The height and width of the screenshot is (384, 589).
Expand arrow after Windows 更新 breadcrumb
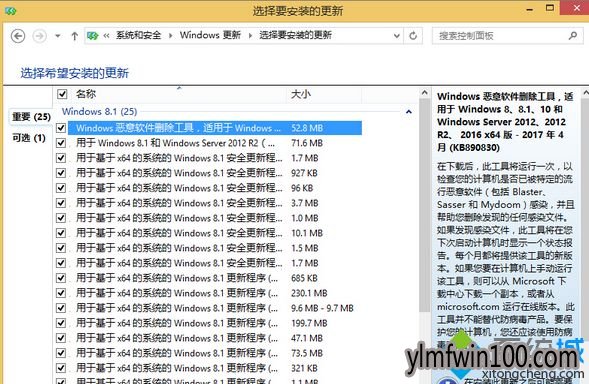coord(250,36)
